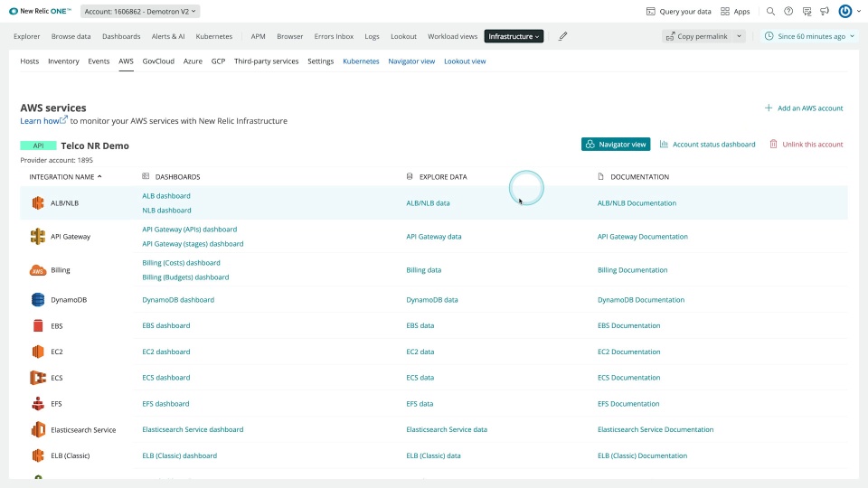Click the green Navigator view button
Image resolution: width=868 pixels, height=488 pixels.
(x=616, y=144)
